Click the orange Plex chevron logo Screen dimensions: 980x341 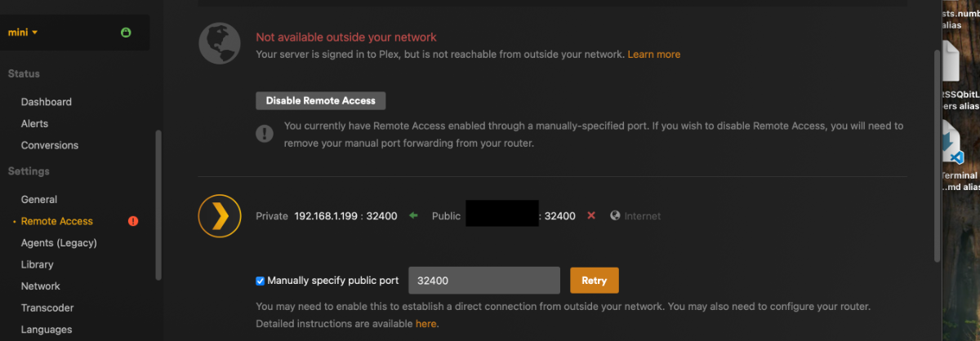click(219, 215)
